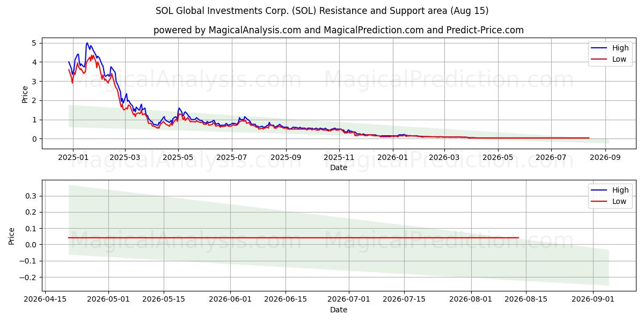Image resolution: width=644 pixels, height=322 pixels.
Task: Click the '2026-01' tick label on top chart
Action: [393, 157]
